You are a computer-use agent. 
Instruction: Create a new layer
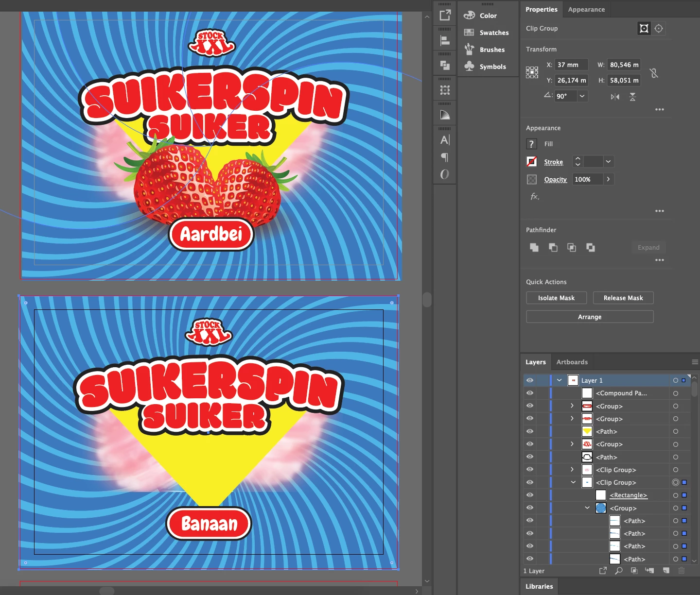(666, 571)
